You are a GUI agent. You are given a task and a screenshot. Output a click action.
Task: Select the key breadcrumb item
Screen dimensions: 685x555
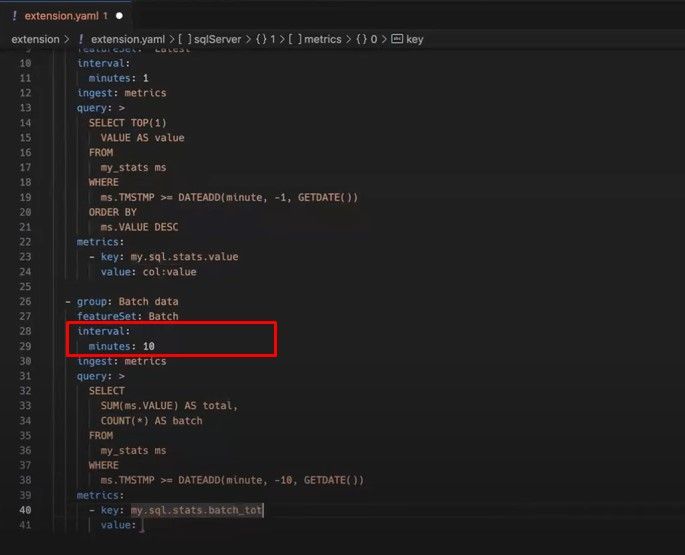[x=415, y=39]
